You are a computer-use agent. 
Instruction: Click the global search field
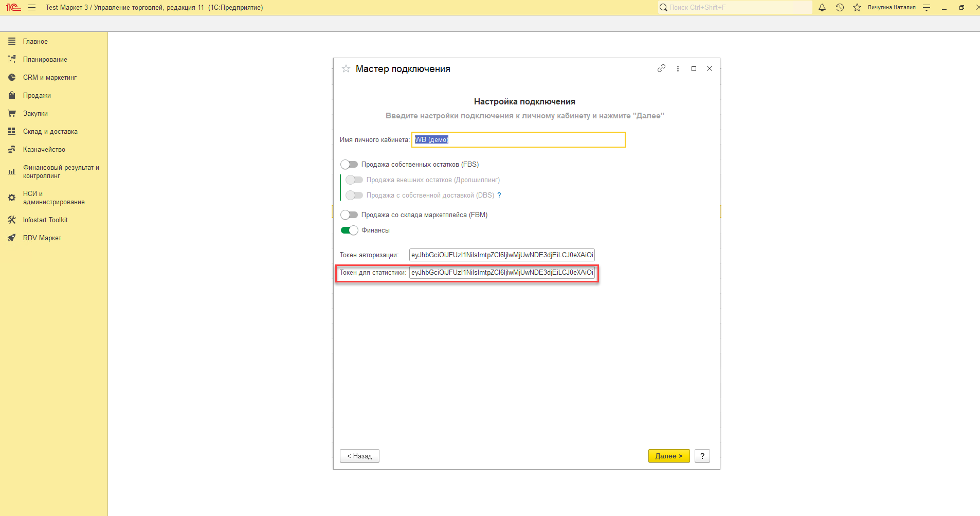point(735,8)
